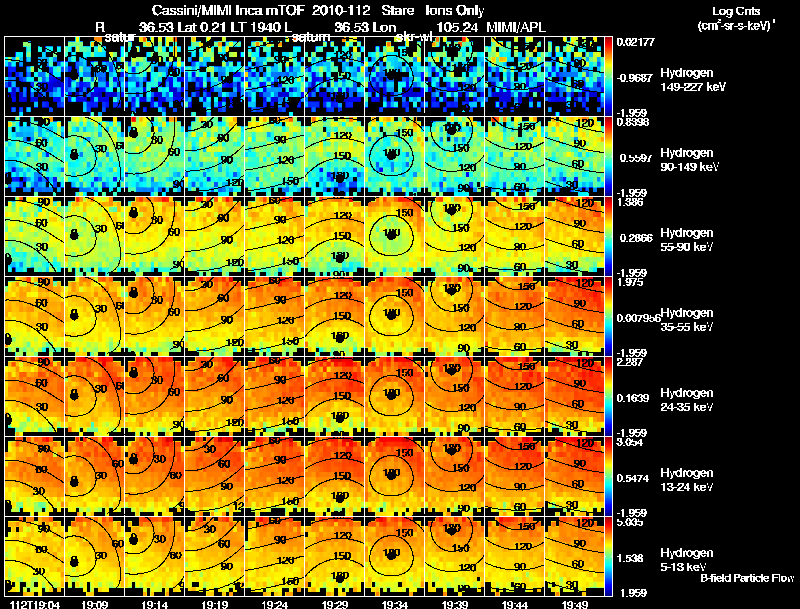
Task: Click the '19:14' time label
Action: coord(155,604)
